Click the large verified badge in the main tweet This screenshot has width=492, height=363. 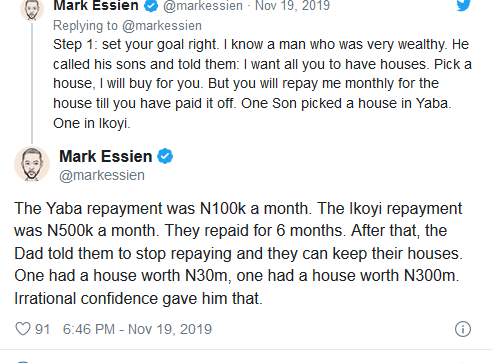165,156
